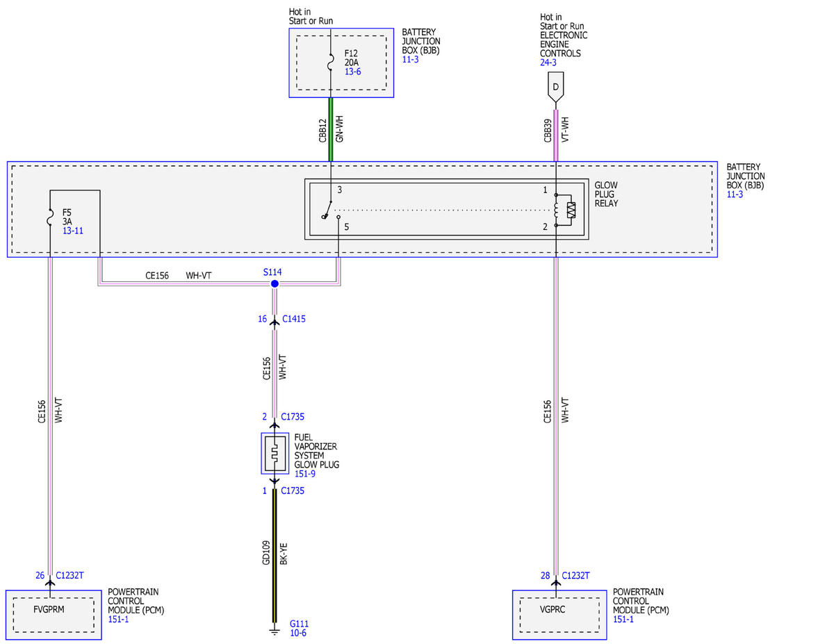Image resolution: width=834 pixels, height=644 pixels.
Task: Follow the 151-9 glow plug link
Action: click(306, 474)
